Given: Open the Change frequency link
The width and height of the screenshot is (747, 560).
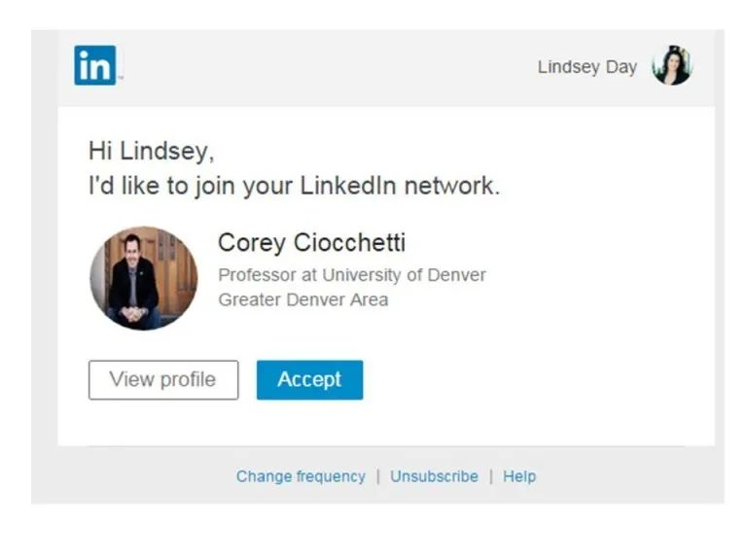Looking at the screenshot, I should (301, 476).
